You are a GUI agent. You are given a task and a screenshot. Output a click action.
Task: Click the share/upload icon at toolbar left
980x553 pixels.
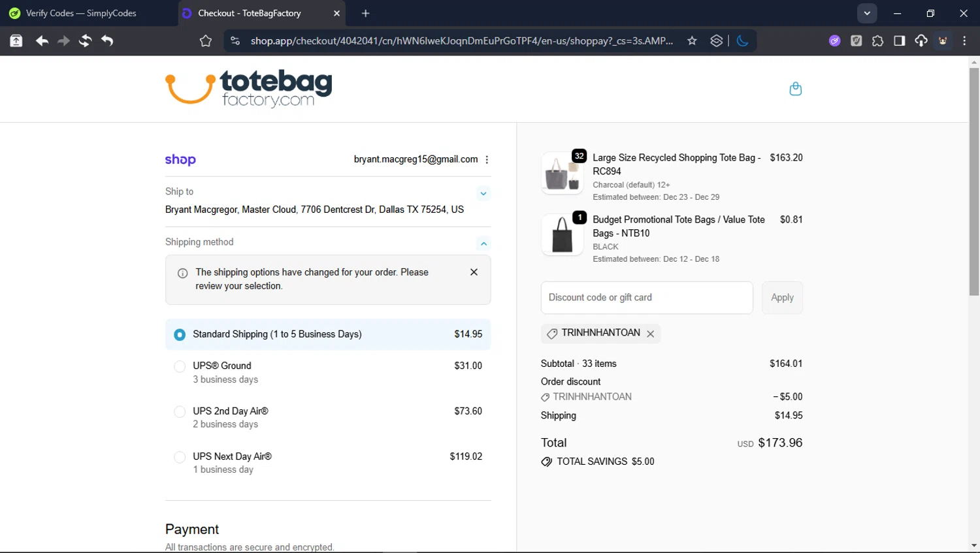pyautogui.click(x=16, y=41)
